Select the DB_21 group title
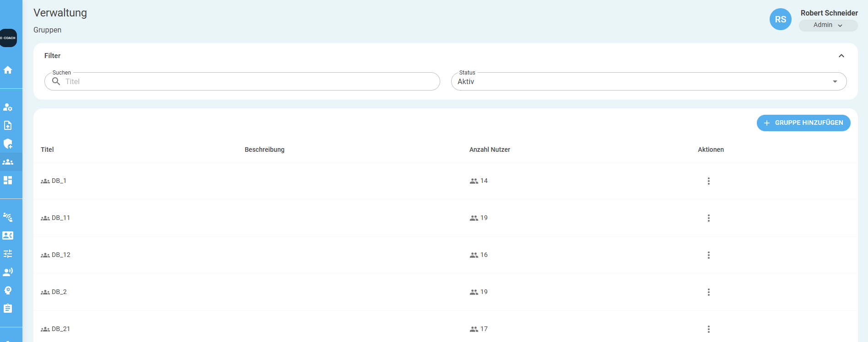The width and height of the screenshot is (868, 342). (61, 329)
